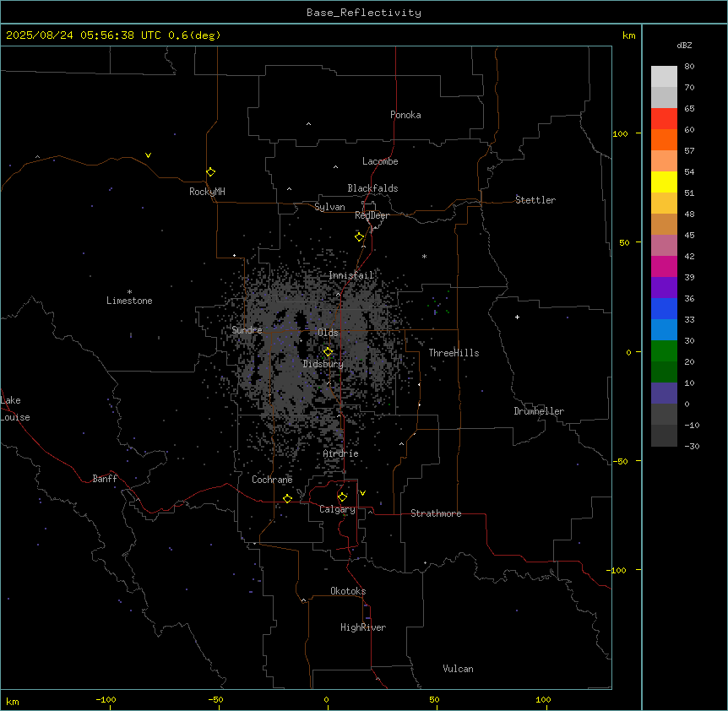Click the lightest gray swatch at the legend top

tap(664, 76)
